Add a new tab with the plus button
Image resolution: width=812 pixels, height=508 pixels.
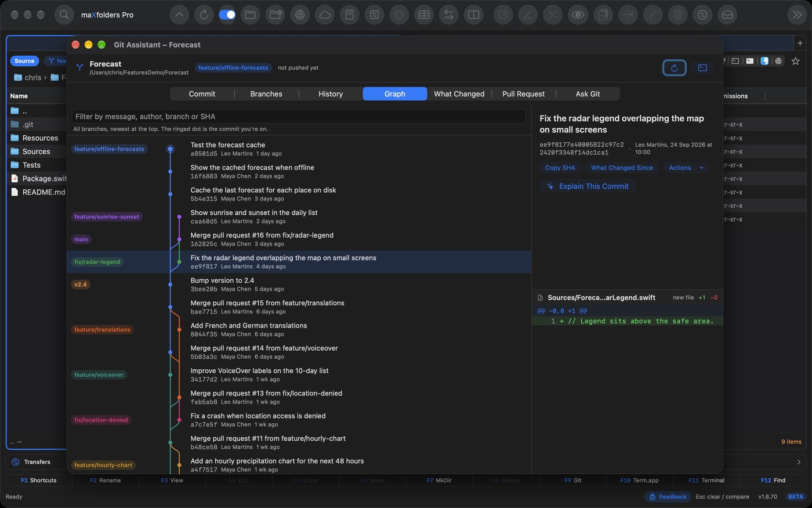pos(800,43)
